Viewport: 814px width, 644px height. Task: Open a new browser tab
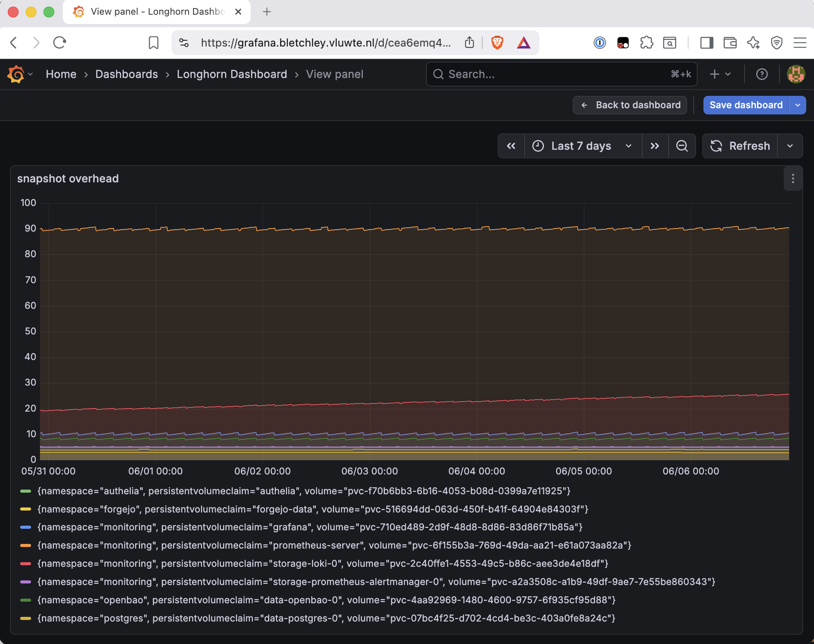click(267, 12)
